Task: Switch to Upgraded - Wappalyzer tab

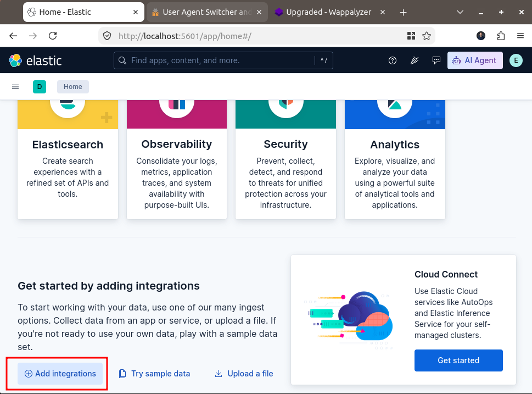Action: pos(328,12)
